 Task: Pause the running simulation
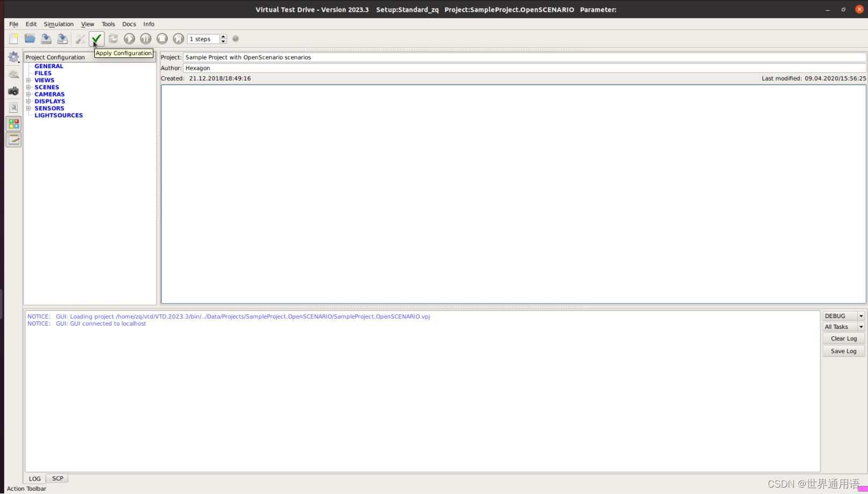[145, 39]
